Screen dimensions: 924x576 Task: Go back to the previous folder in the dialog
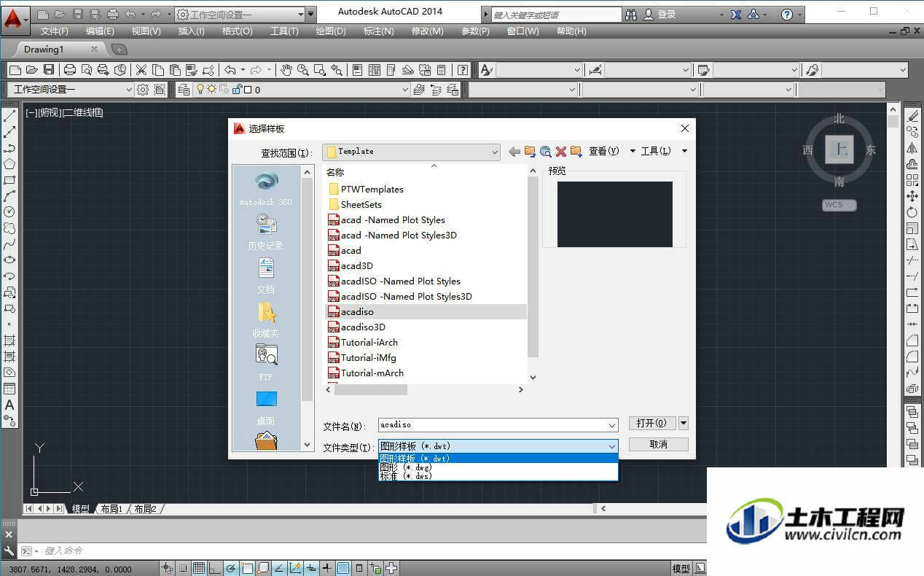pos(514,151)
